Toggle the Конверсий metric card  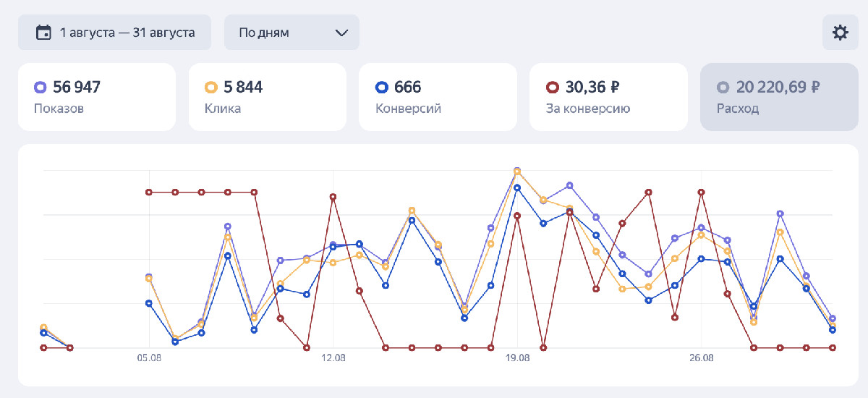(438, 97)
